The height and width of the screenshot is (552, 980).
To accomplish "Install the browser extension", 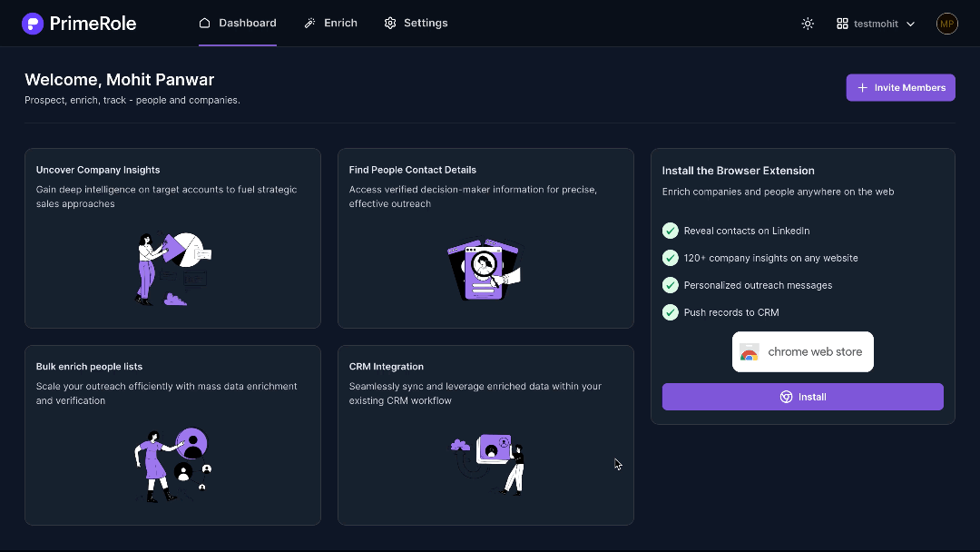I will [x=802, y=397].
